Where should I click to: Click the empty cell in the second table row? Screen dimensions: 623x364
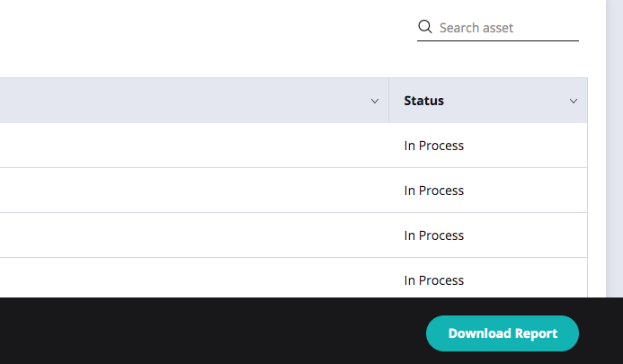point(194,191)
